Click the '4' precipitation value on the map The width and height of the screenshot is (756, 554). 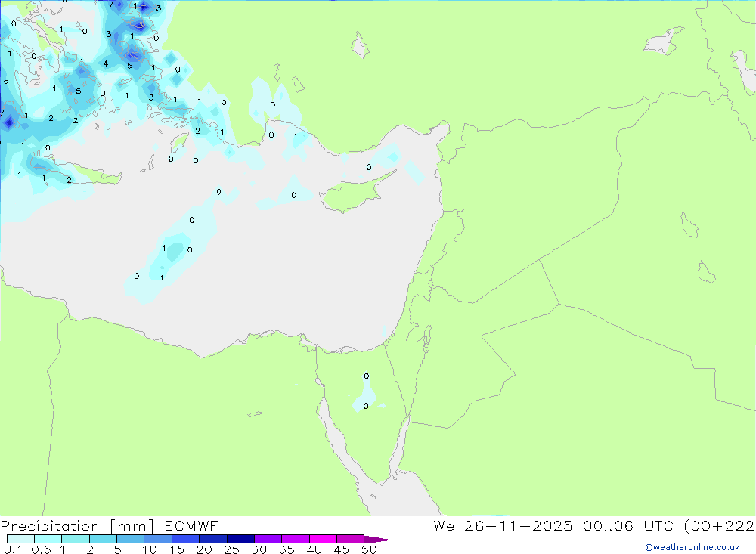(106, 63)
